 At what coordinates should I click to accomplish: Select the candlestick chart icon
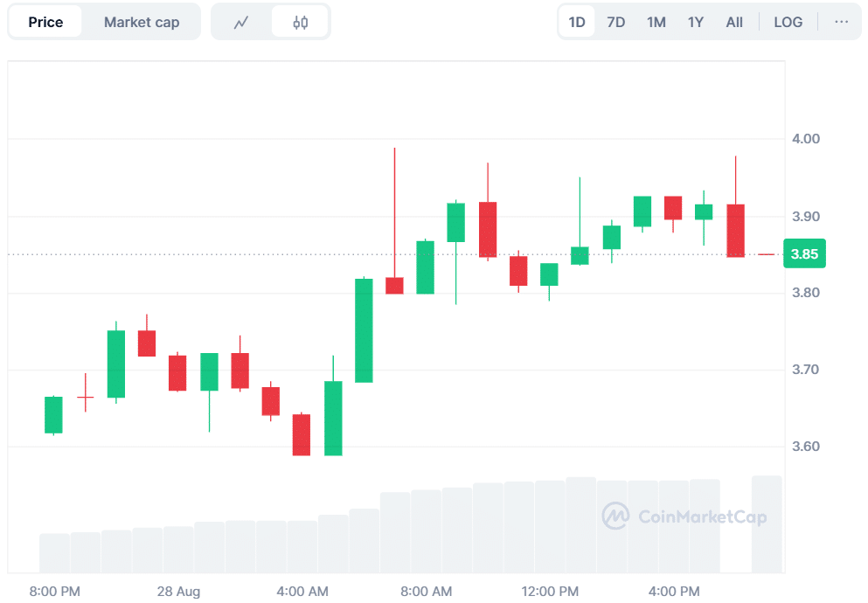tap(300, 22)
